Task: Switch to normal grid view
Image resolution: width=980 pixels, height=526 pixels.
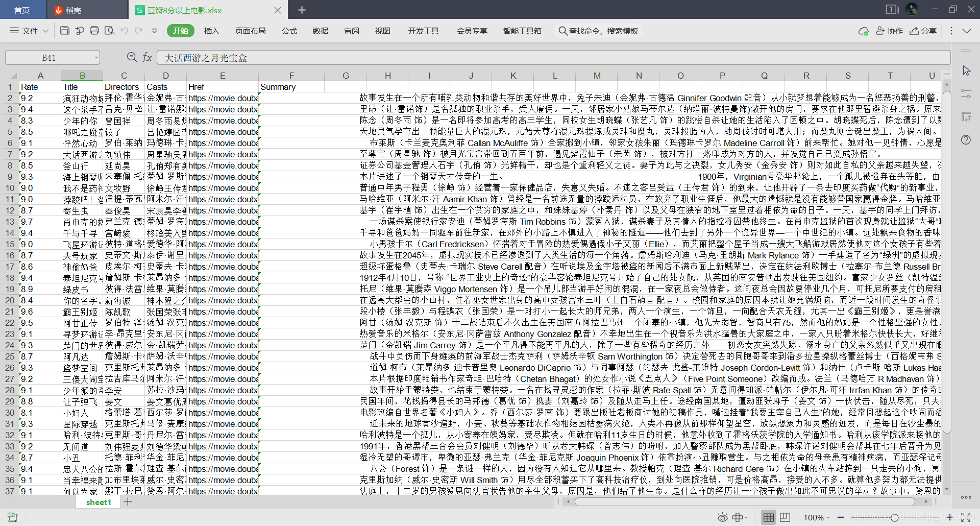Action: [768, 517]
